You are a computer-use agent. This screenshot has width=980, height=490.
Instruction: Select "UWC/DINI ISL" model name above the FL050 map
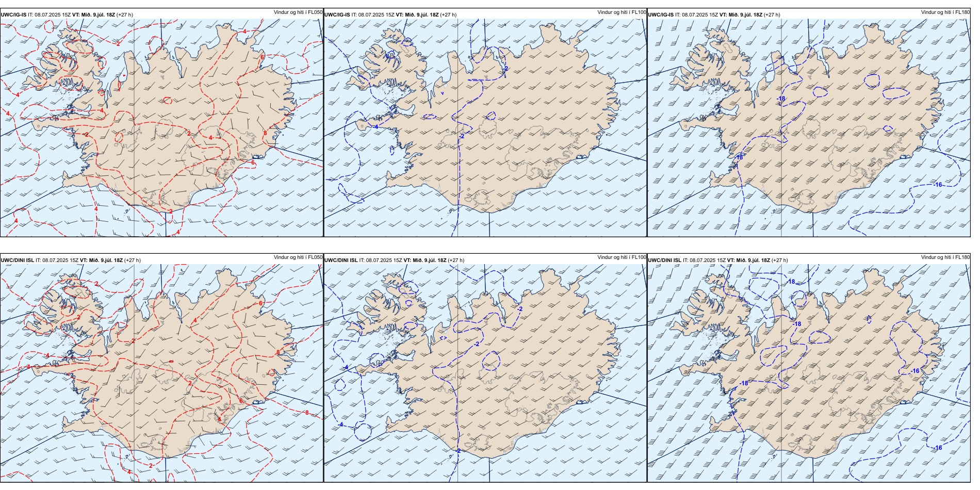click(x=18, y=260)
